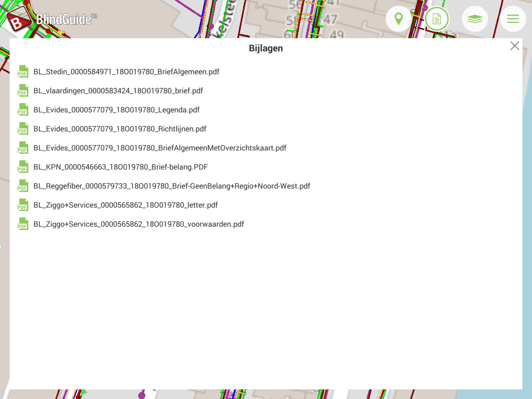
Task: Click PDF icon beside Ziggo voorwaarden
Action: (23, 224)
